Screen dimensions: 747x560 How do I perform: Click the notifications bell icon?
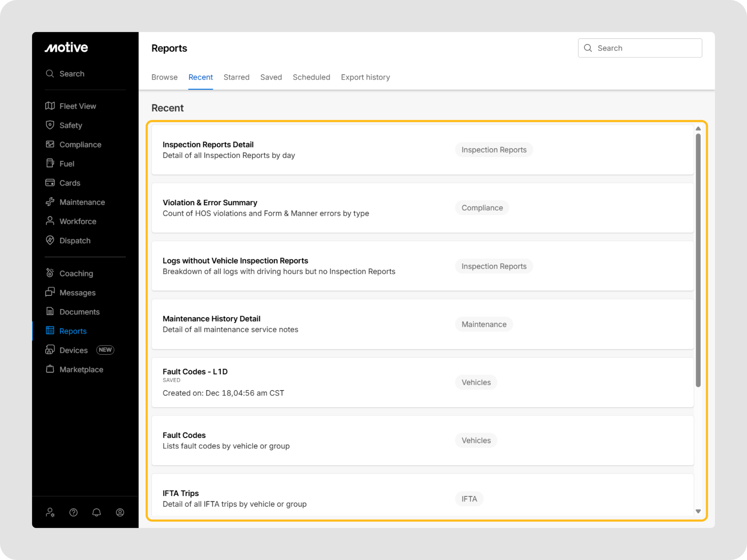pos(97,513)
